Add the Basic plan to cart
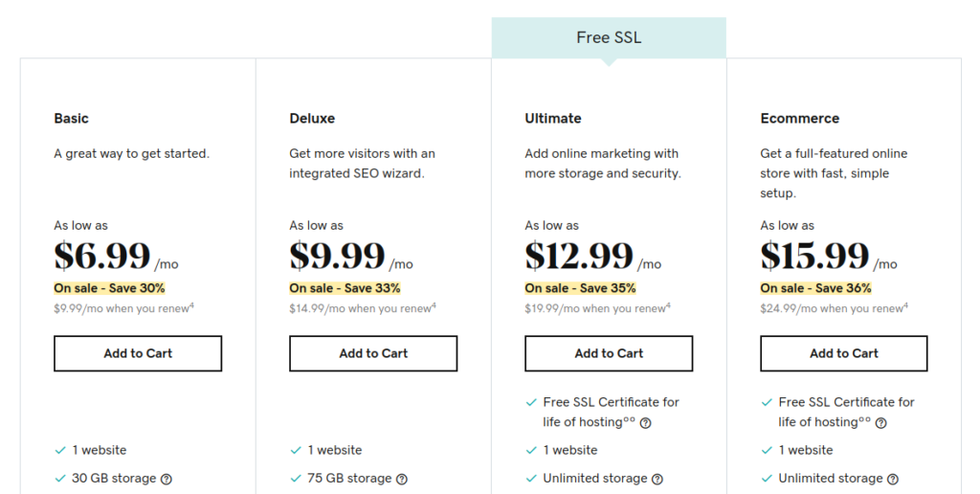The width and height of the screenshot is (980, 494). pos(138,353)
